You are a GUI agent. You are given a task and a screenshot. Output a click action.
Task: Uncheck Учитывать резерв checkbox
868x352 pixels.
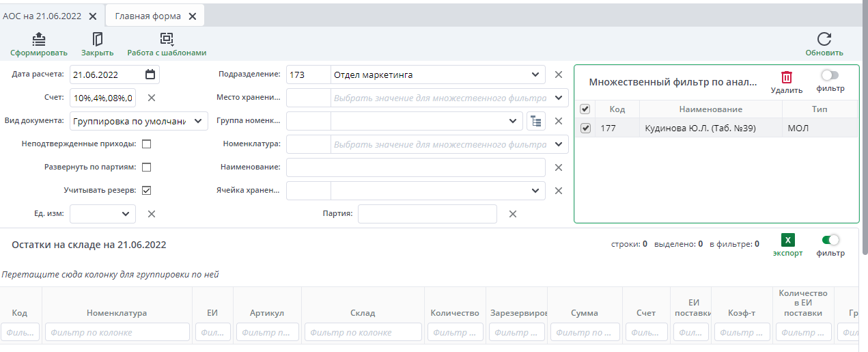point(146,191)
